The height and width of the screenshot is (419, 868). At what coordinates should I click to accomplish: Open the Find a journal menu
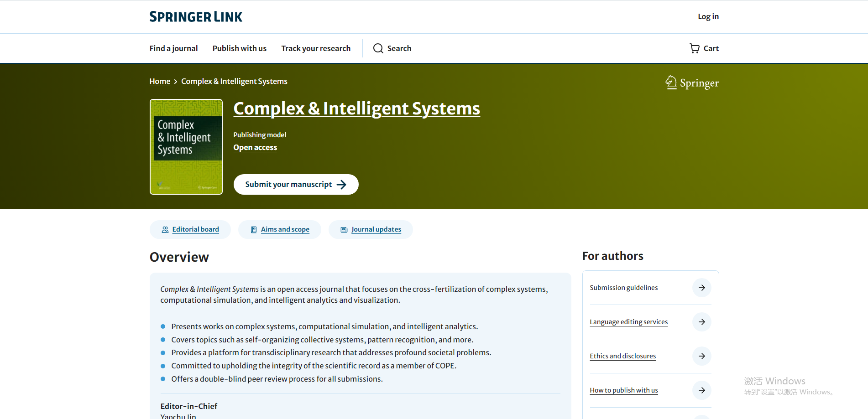(x=173, y=48)
